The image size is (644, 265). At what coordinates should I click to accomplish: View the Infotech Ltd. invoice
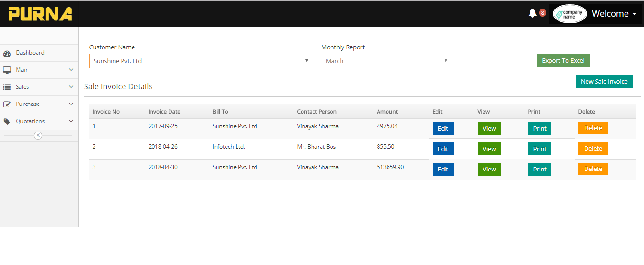tap(489, 149)
